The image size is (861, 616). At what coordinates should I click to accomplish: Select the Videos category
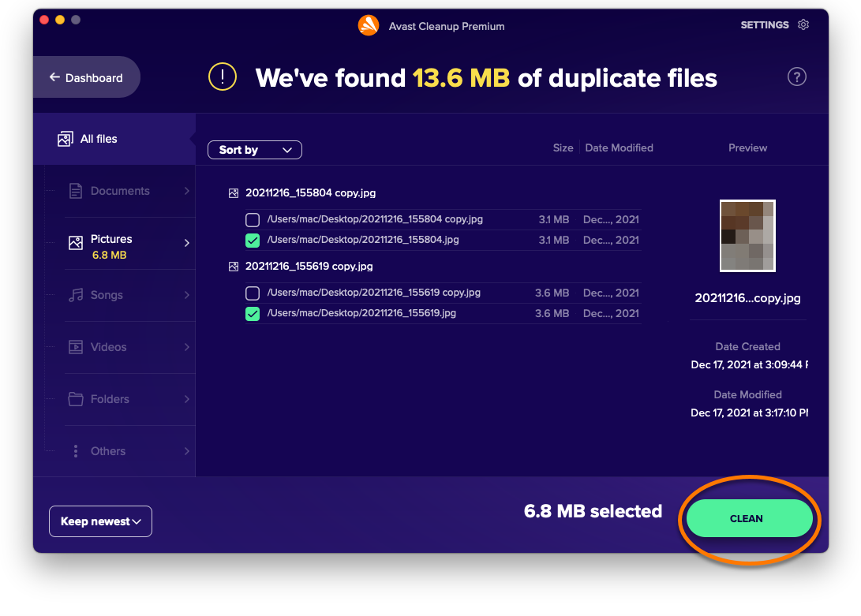pyautogui.click(x=129, y=347)
